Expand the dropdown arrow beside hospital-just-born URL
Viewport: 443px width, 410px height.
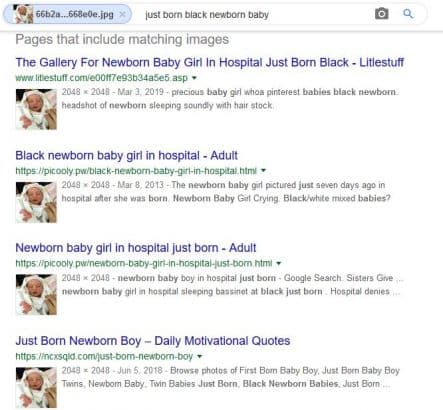pyautogui.click(x=279, y=263)
